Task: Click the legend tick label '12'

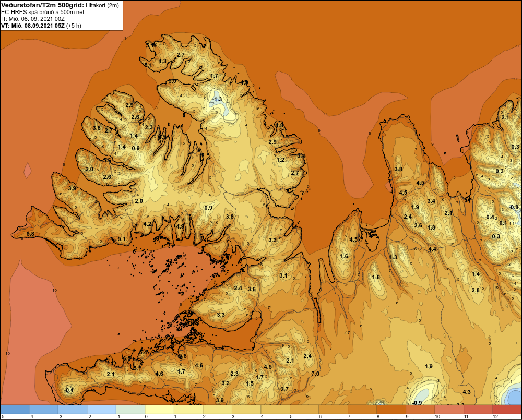Action: [x=495, y=417]
